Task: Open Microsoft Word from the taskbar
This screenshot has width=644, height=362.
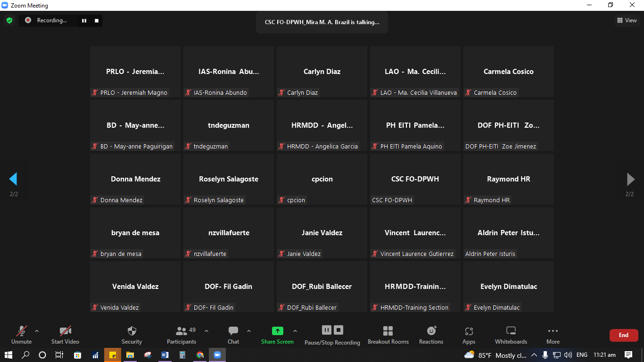Action: pos(165,355)
